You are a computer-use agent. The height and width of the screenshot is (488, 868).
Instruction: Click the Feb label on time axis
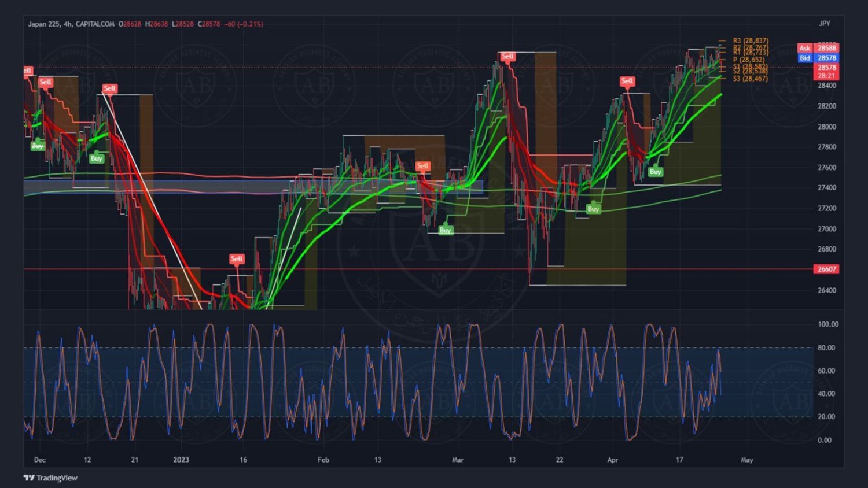(x=323, y=460)
